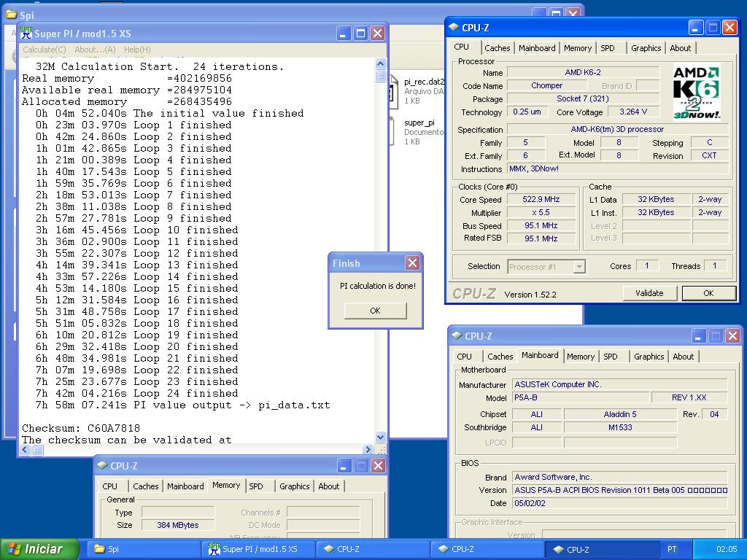The height and width of the screenshot is (560, 747).
Task: Open Memory tab in Mainboard CPU-Z window
Action: [580, 357]
